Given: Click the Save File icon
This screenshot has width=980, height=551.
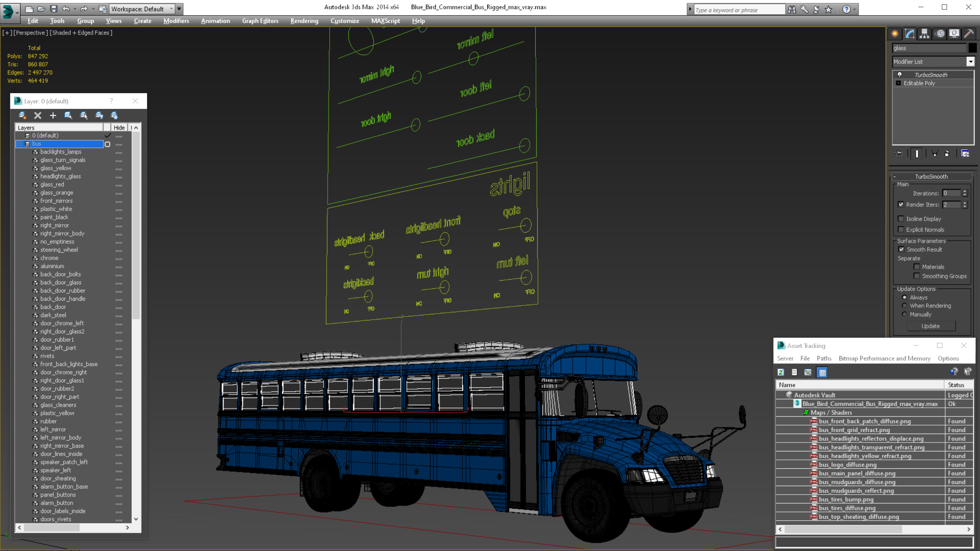Looking at the screenshot, I should click(54, 9).
